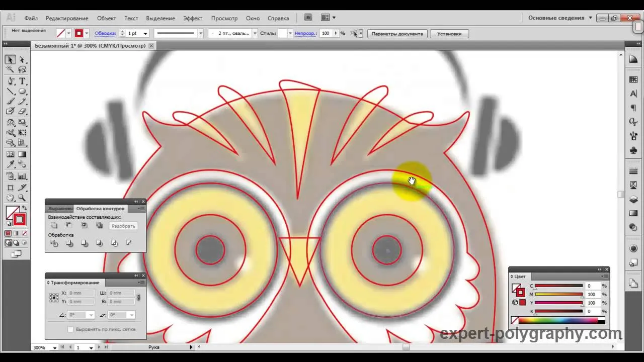Select the Blend tool
This screenshot has height=362, width=644.
pos(22,164)
